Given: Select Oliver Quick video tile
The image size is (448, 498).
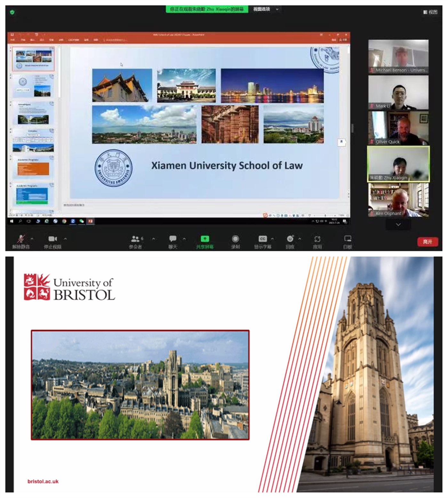Looking at the screenshot, I should (398, 128).
